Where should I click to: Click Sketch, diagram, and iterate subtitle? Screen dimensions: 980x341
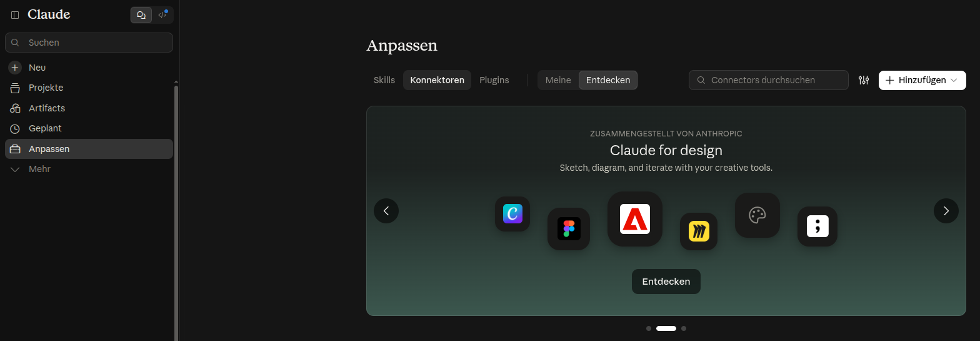666,168
